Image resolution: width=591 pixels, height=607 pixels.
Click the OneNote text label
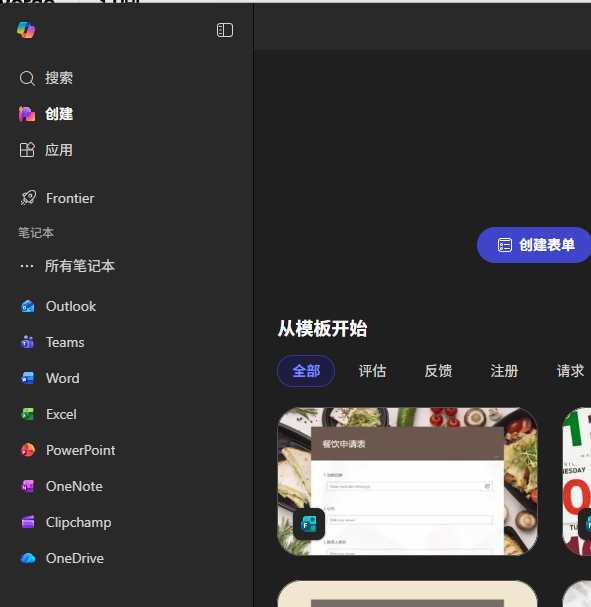tap(74, 486)
